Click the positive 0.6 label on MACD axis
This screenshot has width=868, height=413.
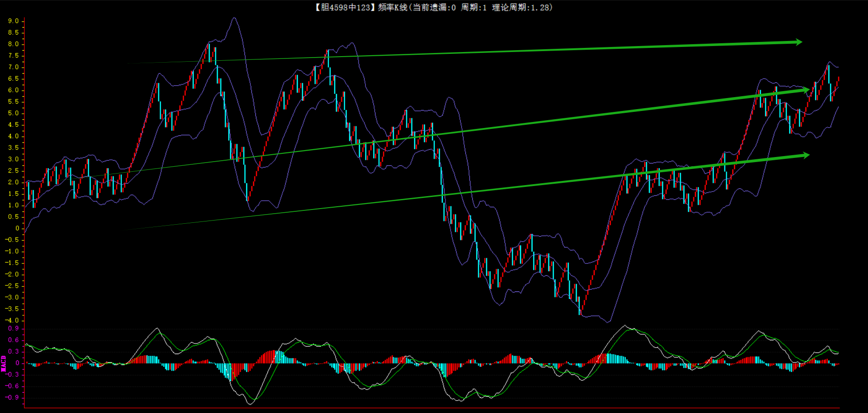pos(13,340)
